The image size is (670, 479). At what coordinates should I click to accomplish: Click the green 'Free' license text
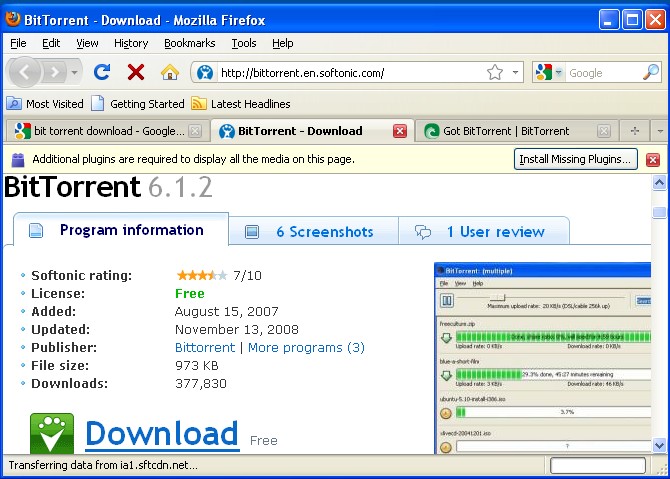(x=190, y=294)
